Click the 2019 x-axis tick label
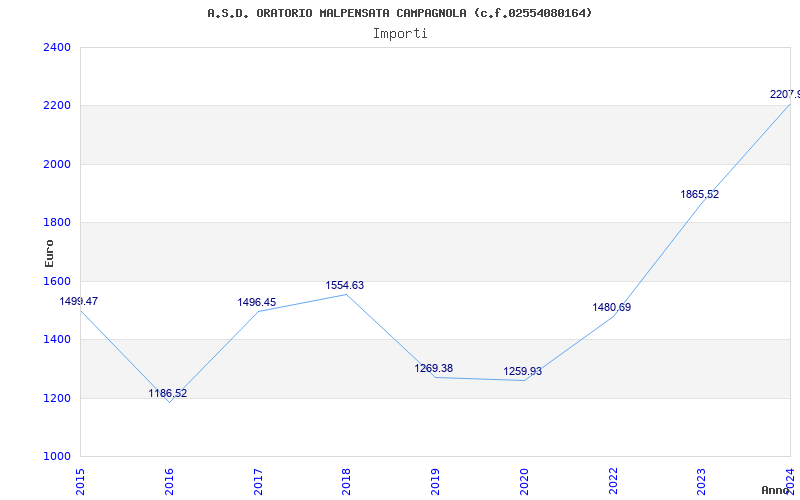The height and width of the screenshot is (500, 800). (x=435, y=482)
